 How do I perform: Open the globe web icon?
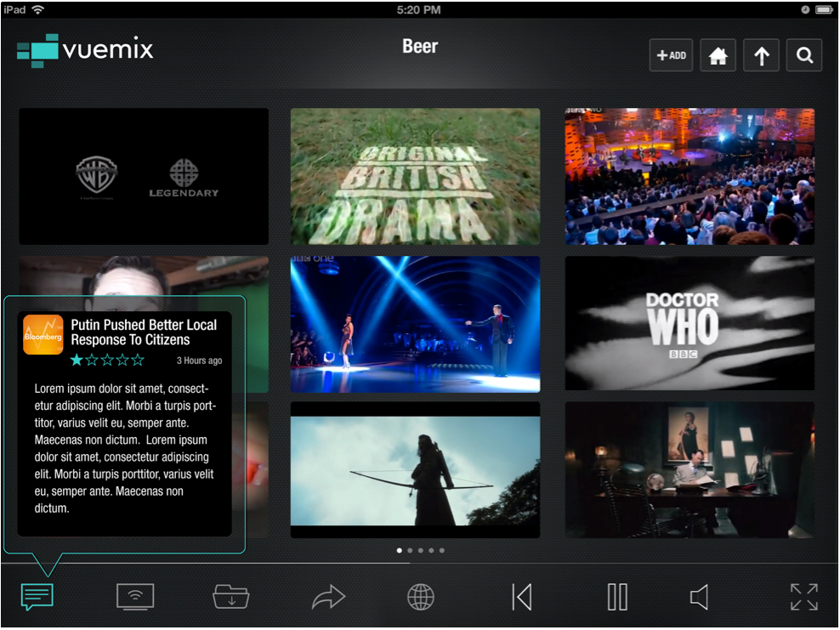[421, 597]
